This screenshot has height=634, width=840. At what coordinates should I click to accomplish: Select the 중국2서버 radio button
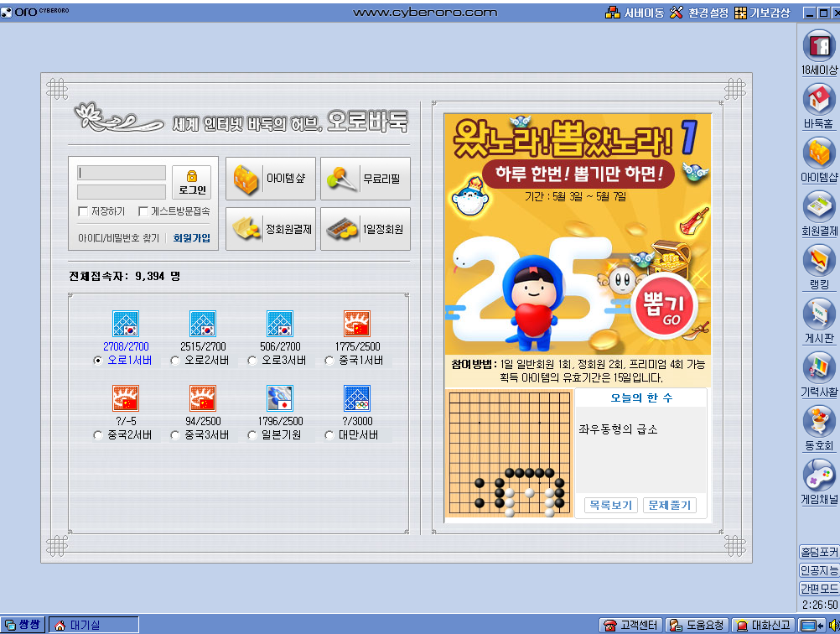97,435
